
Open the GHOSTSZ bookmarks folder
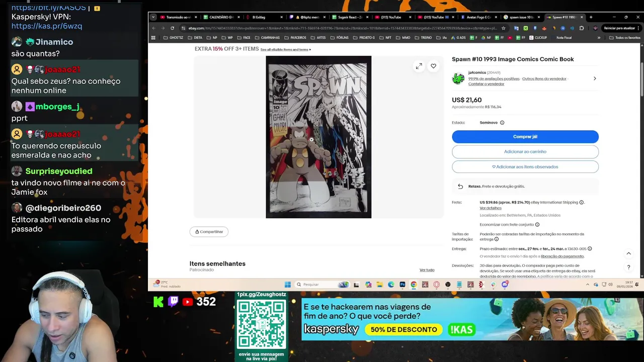point(173,38)
